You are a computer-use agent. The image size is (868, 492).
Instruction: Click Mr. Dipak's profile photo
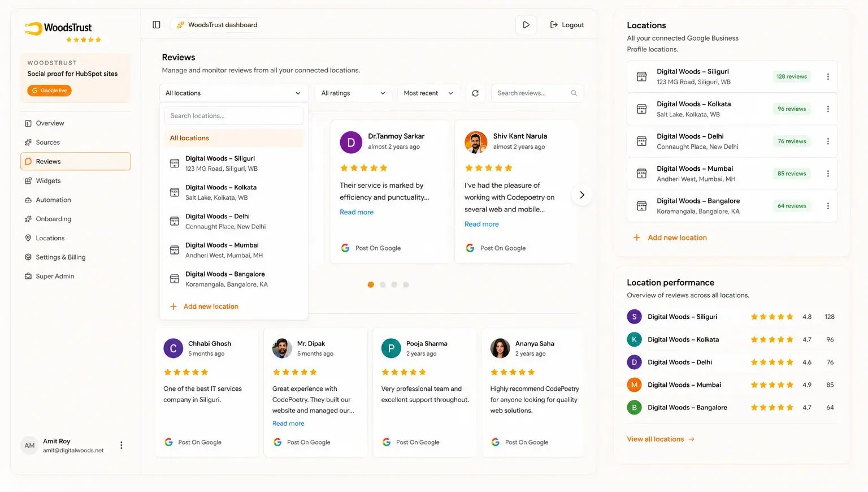point(282,348)
